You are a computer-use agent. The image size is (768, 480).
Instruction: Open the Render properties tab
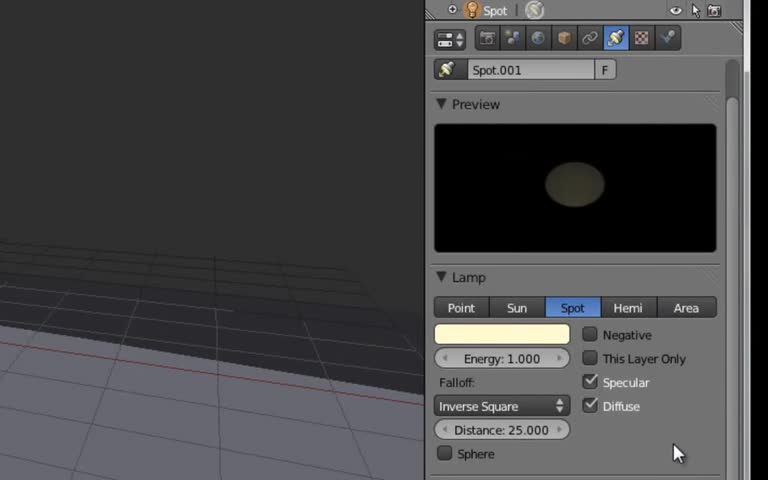[x=487, y=38]
